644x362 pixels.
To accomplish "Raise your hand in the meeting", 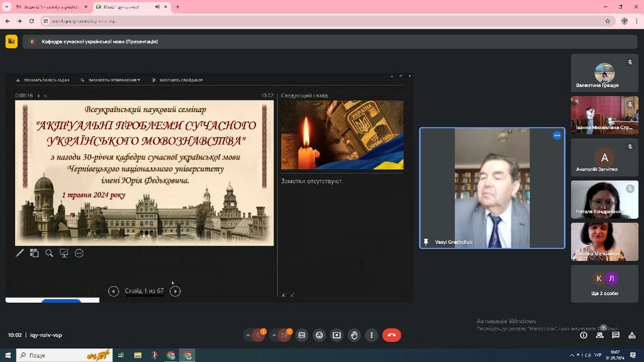I will point(354,335).
